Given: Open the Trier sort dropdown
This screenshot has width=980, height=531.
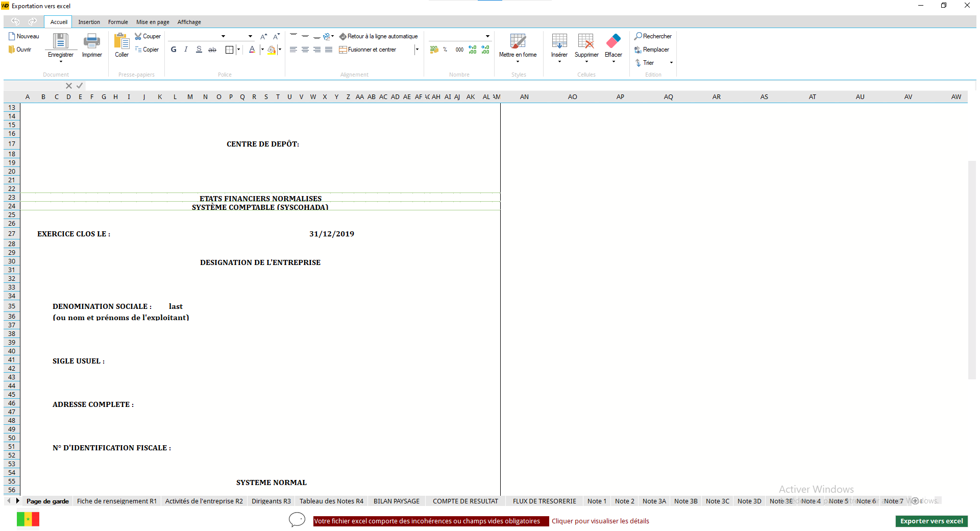Looking at the screenshot, I should pos(671,63).
